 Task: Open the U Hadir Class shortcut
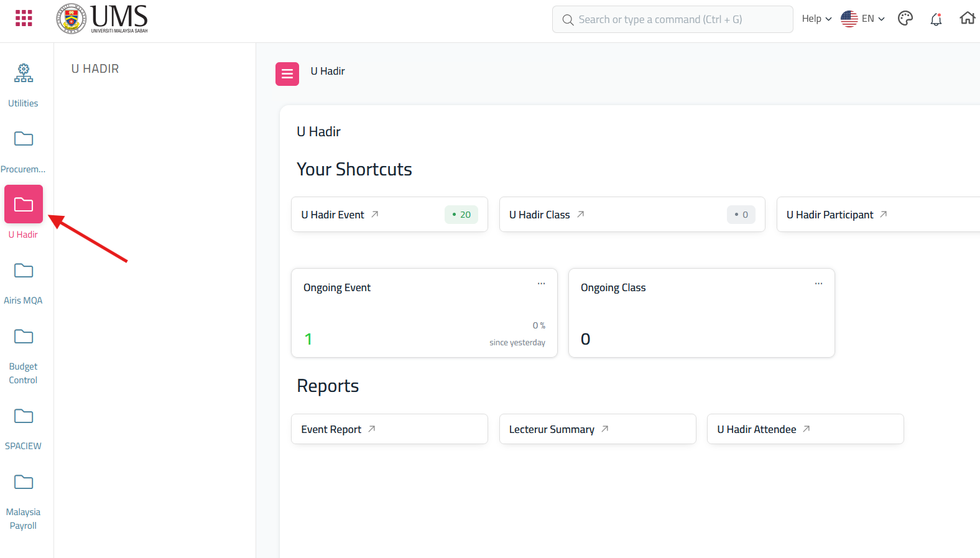pyautogui.click(x=632, y=215)
